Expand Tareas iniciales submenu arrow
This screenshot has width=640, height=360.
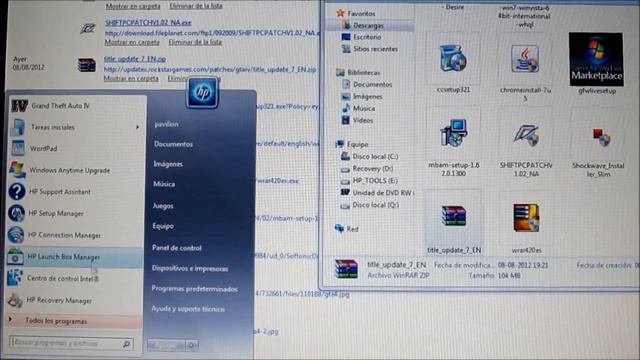[x=138, y=127]
